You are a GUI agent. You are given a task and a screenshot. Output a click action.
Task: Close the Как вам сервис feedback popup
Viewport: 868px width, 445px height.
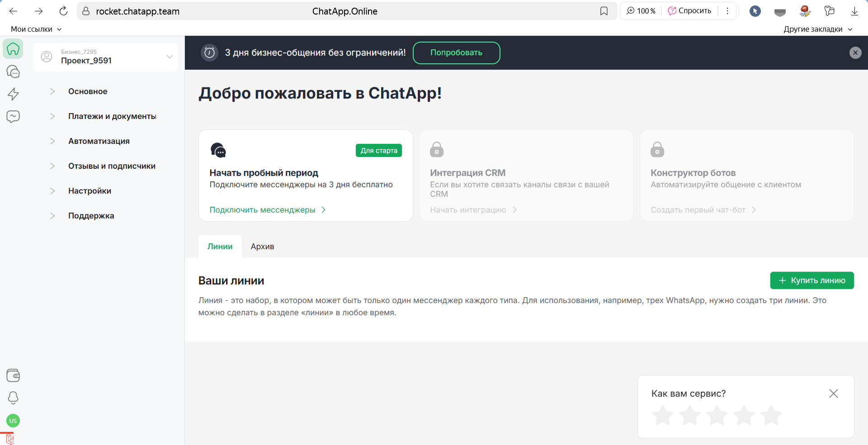(x=834, y=393)
